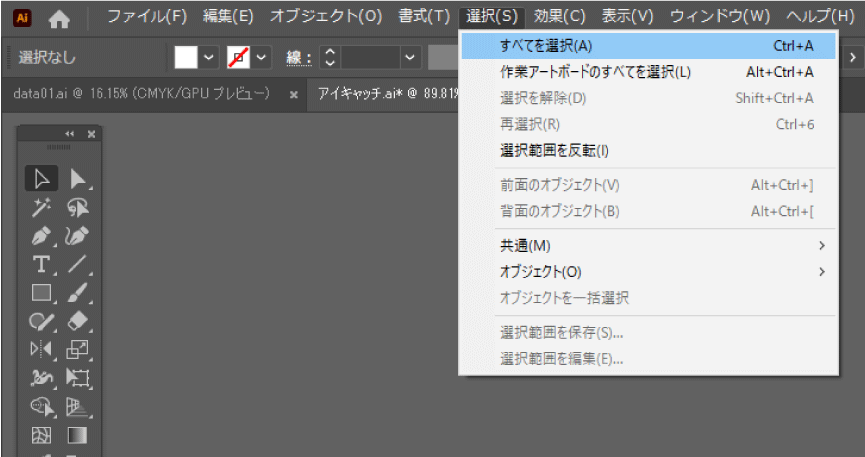Choose the Rectangle tool
This screenshot has height=457, width=865.
tap(42, 294)
